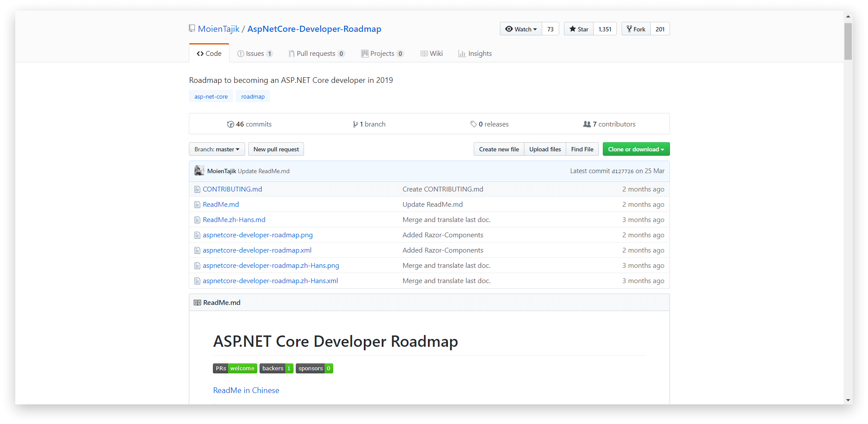Click the commits history clock icon
The width and height of the screenshot is (868, 424).
(230, 124)
